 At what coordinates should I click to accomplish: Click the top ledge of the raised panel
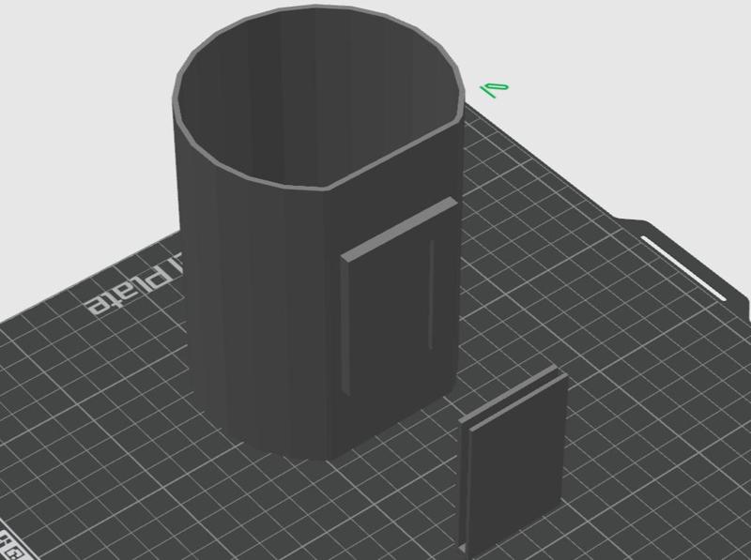[400, 229]
